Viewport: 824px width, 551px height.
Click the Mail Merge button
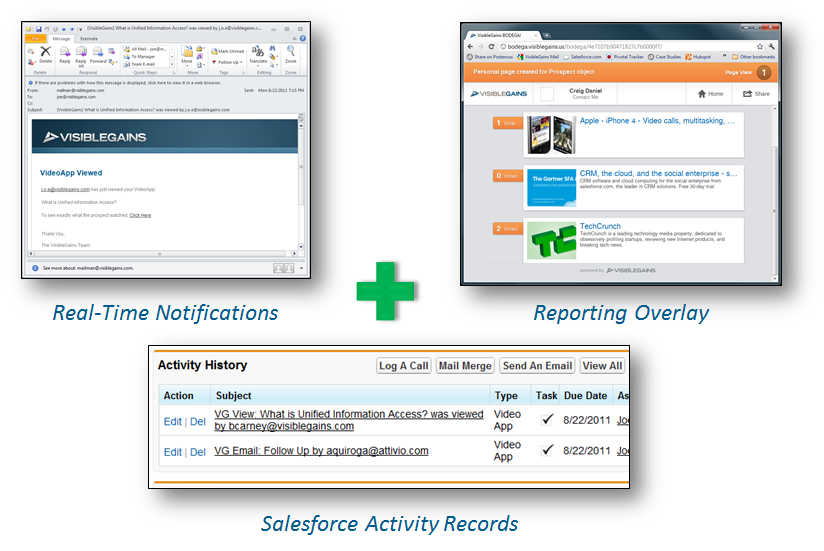[x=465, y=366]
